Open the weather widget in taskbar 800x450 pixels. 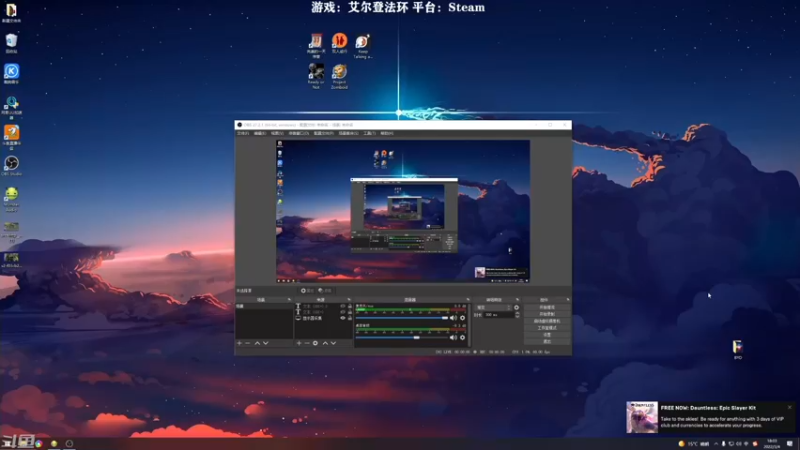tap(694, 444)
